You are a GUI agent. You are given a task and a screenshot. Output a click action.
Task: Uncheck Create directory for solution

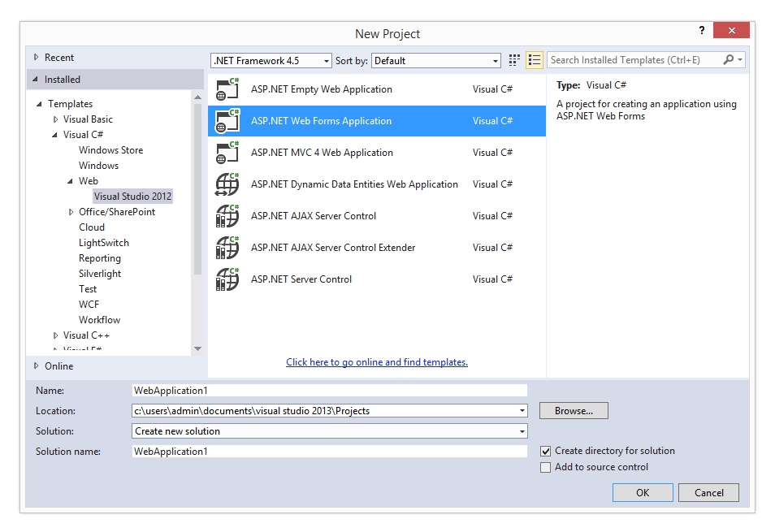[x=546, y=451]
